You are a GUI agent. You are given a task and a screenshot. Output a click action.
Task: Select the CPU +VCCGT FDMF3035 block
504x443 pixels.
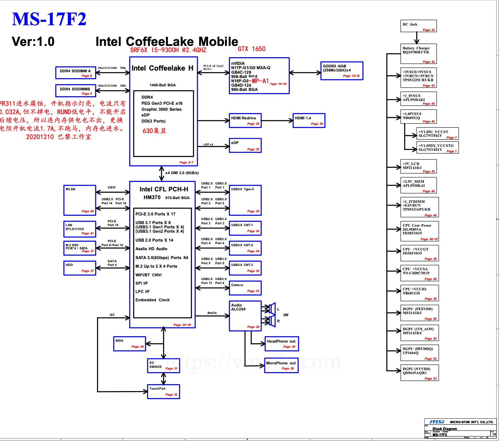click(x=420, y=253)
